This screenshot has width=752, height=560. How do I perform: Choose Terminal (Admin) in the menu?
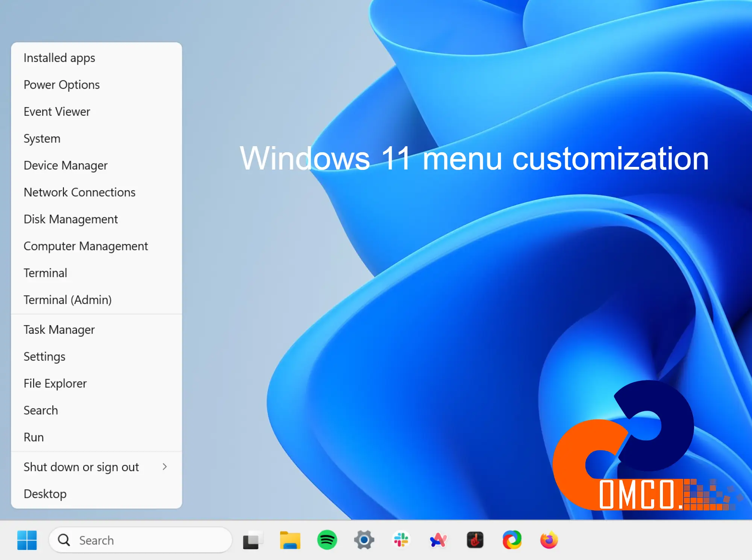pos(97,300)
